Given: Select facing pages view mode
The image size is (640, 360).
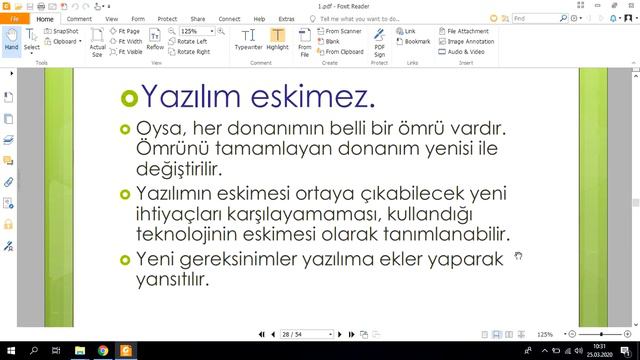Looking at the screenshot, I should coord(509,334).
